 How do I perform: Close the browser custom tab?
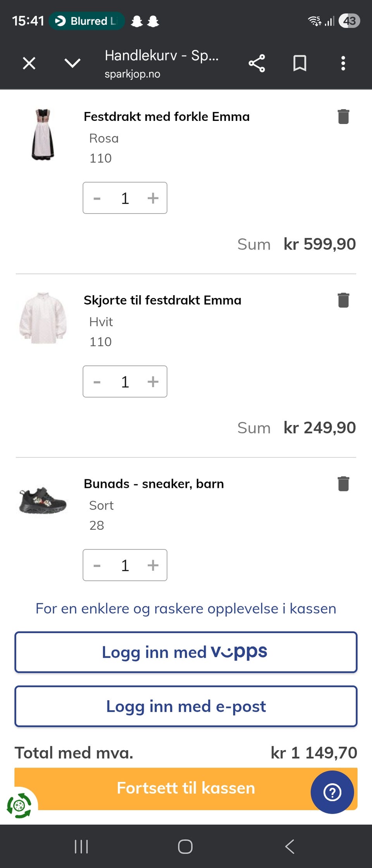[29, 63]
